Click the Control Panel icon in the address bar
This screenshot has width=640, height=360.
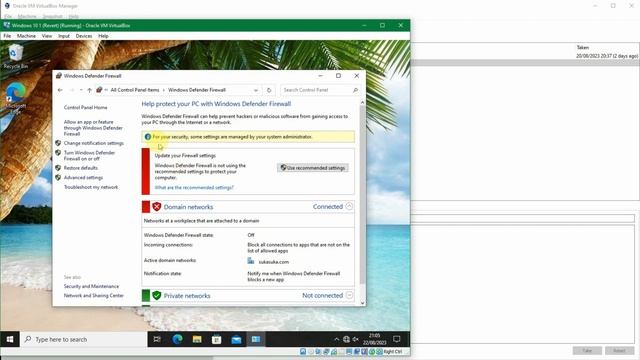pyautogui.click(x=99, y=90)
